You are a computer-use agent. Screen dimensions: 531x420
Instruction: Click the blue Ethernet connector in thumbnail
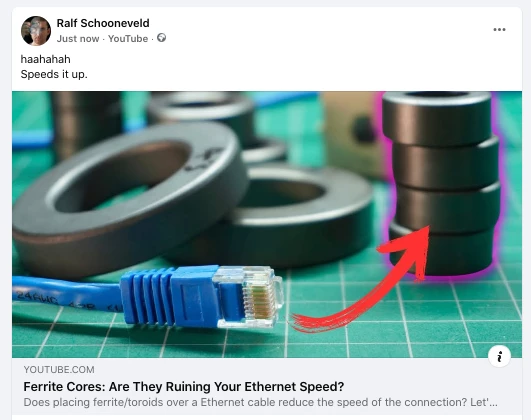pyautogui.click(x=202, y=297)
